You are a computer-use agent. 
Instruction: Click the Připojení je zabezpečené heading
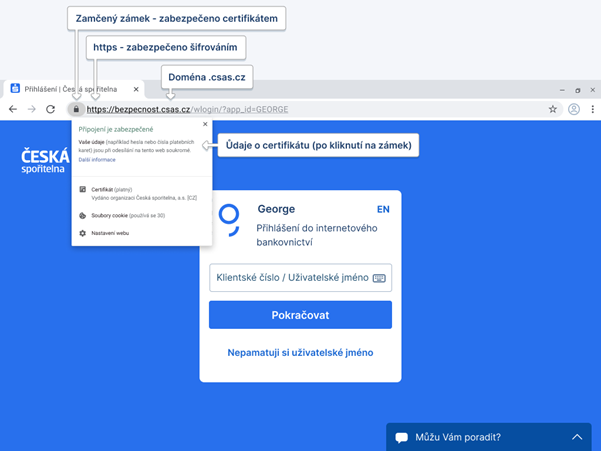point(116,130)
